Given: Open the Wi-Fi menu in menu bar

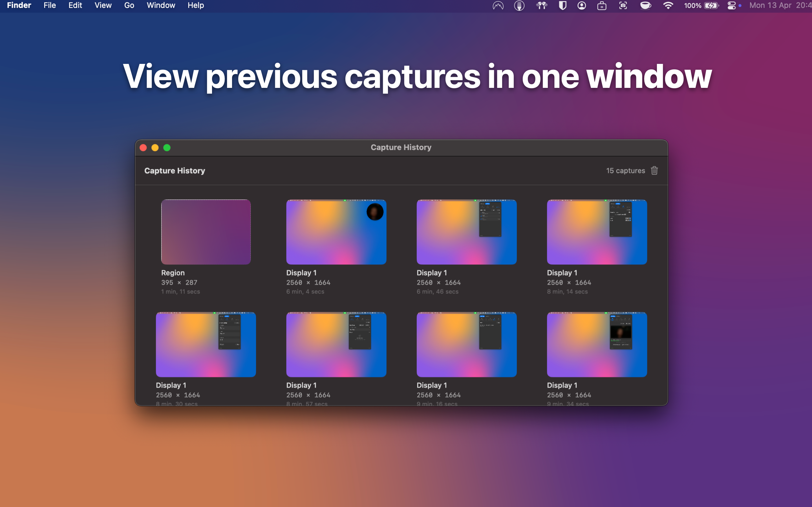Looking at the screenshot, I should tap(668, 5).
